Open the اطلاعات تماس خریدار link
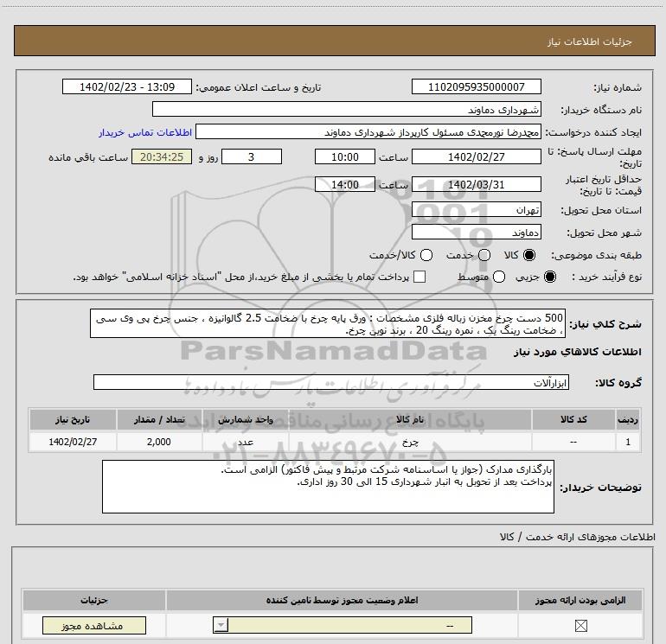Viewport: 666px width, 644px height. [x=145, y=132]
